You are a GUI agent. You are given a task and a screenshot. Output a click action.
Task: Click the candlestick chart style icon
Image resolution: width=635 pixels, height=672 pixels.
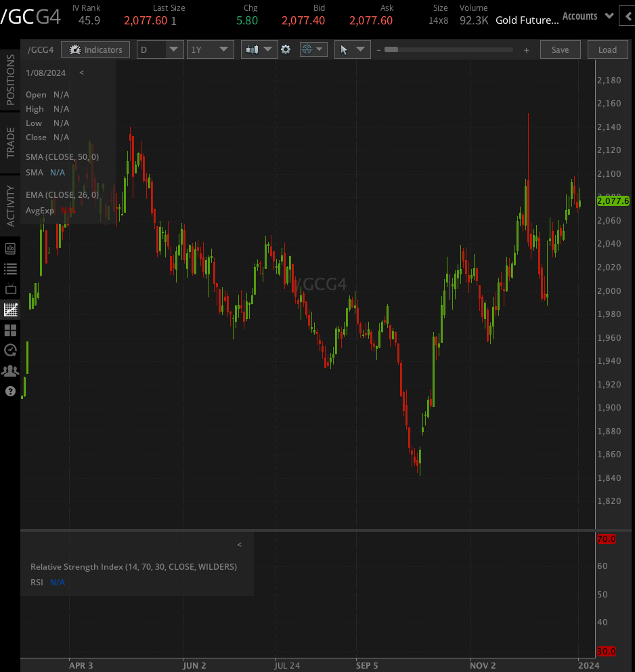pyautogui.click(x=253, y=49)
